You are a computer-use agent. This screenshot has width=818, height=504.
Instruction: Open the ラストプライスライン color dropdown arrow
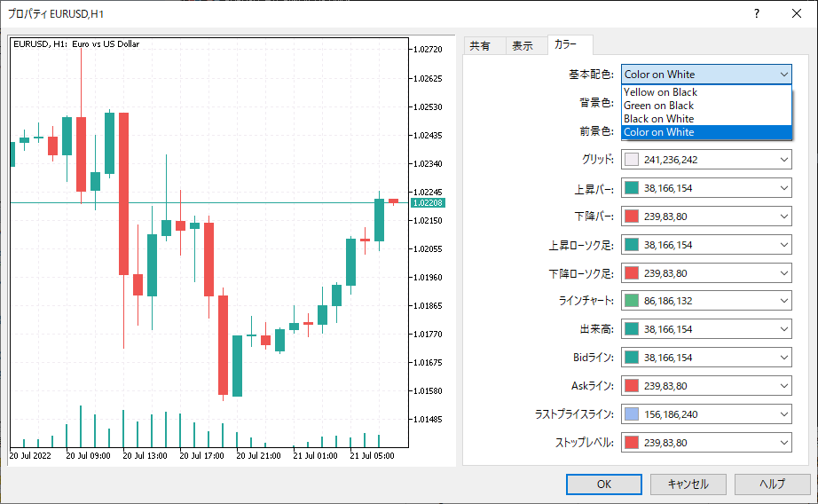783,414
